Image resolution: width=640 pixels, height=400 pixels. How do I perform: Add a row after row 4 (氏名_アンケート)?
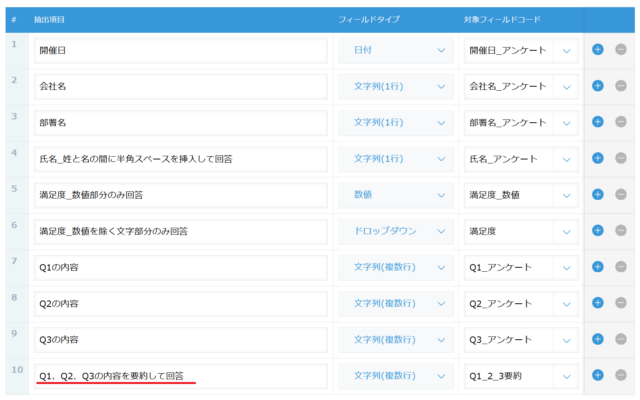(x=598, y=158)
